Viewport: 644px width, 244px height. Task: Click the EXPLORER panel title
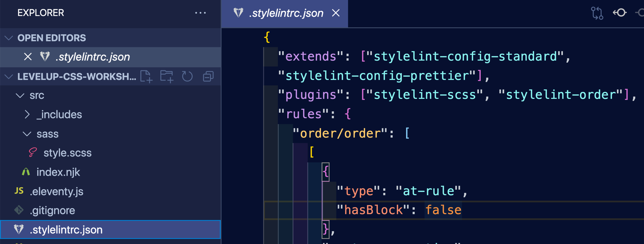[x=41, y=13]
